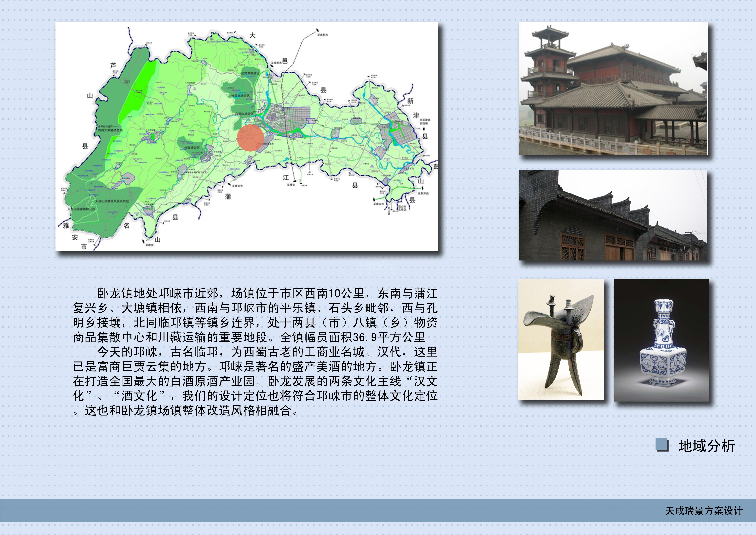Click the line starting 明乡接壤
This screenshot has width=756, height=535.
point(255,322)
